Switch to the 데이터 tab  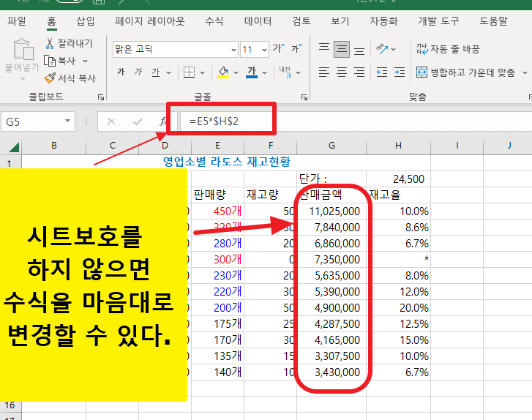(x=258, y=21)
